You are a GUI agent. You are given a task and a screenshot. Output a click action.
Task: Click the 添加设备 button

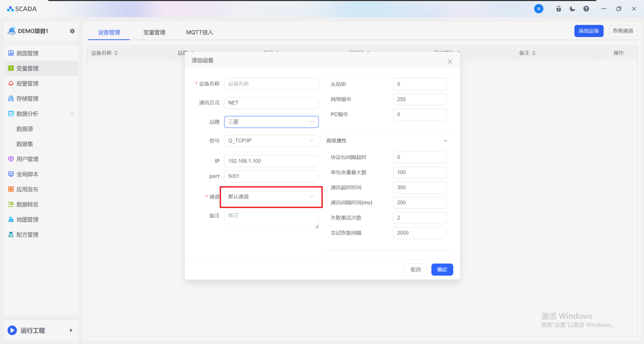point(589,31)
